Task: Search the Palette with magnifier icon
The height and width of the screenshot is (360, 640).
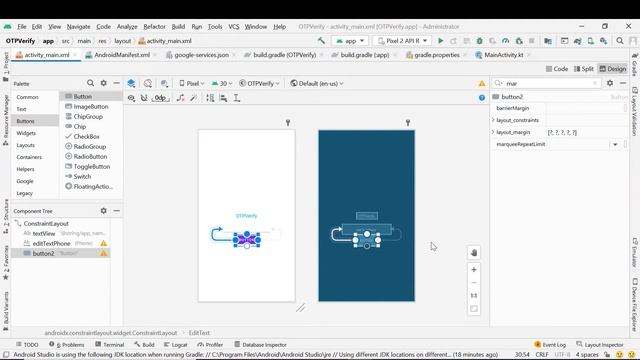Action: [90, 83]
